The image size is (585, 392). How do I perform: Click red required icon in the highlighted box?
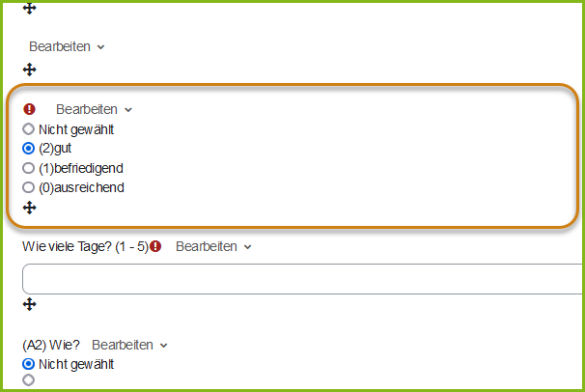29,109
